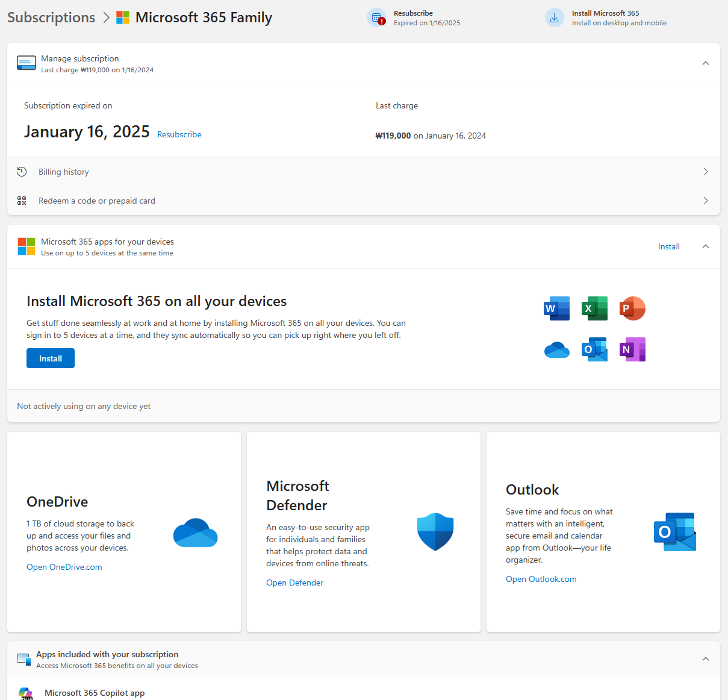The width and height of the screenshot is (728, 700).
Task: Click the Resubscribe header text at top
Action: point(413,13)
